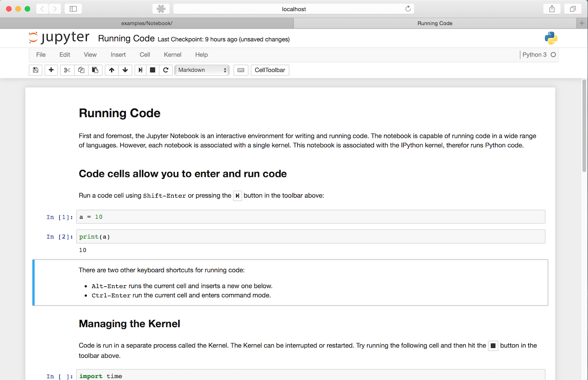The image size is (588, 380).
Task: Open the command palette keyboard icon
Action: (241, 70)
